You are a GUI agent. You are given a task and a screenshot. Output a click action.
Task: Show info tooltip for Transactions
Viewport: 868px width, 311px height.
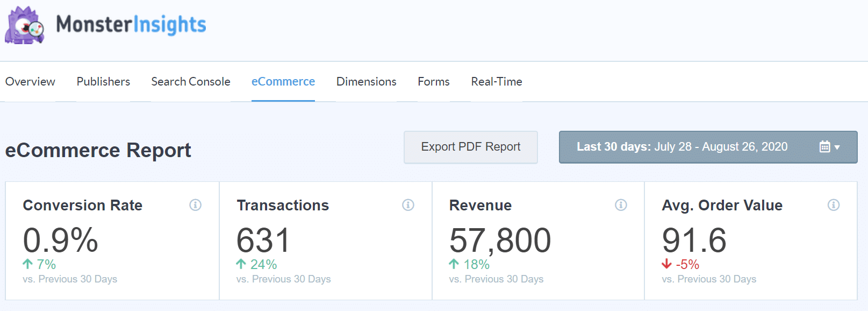coord(408,205)
